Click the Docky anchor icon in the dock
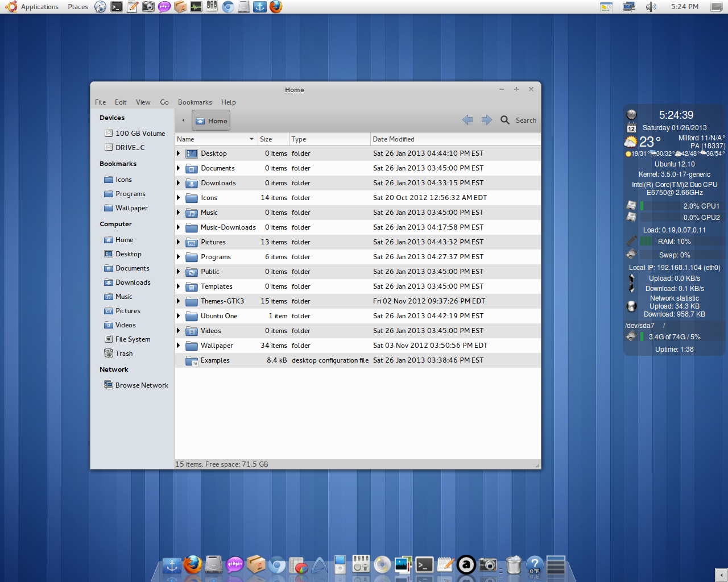 click(172, 566)
